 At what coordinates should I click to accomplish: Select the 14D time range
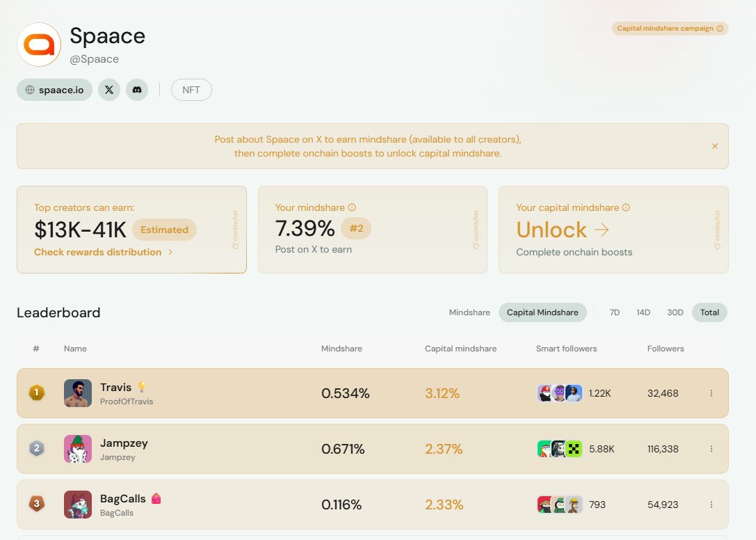click(x=643, y=312)
